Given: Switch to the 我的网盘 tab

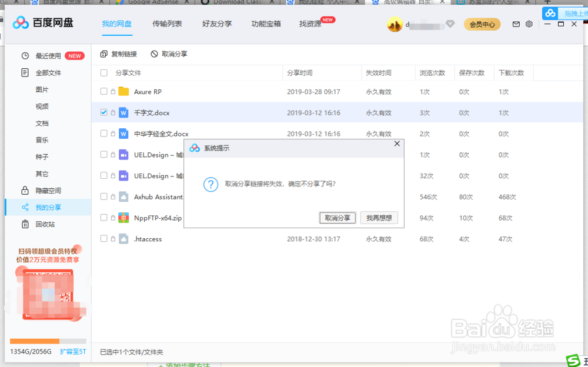Looking at the screenshot, I should [x=117, y=24].
